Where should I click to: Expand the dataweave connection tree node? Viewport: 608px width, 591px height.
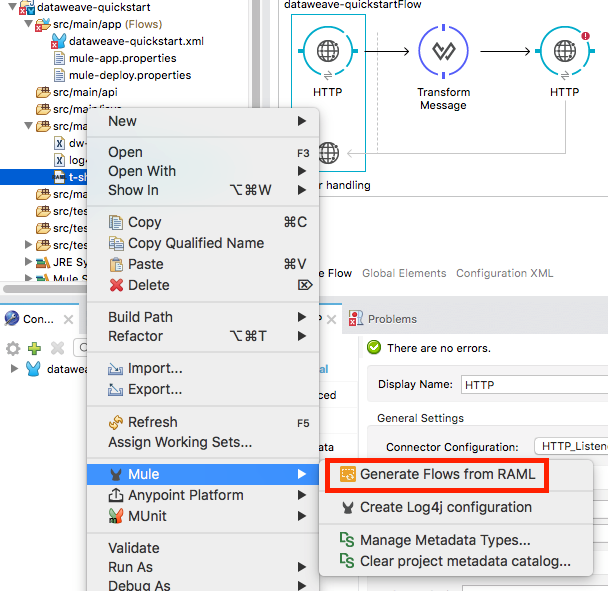click(x=14, y=369)
